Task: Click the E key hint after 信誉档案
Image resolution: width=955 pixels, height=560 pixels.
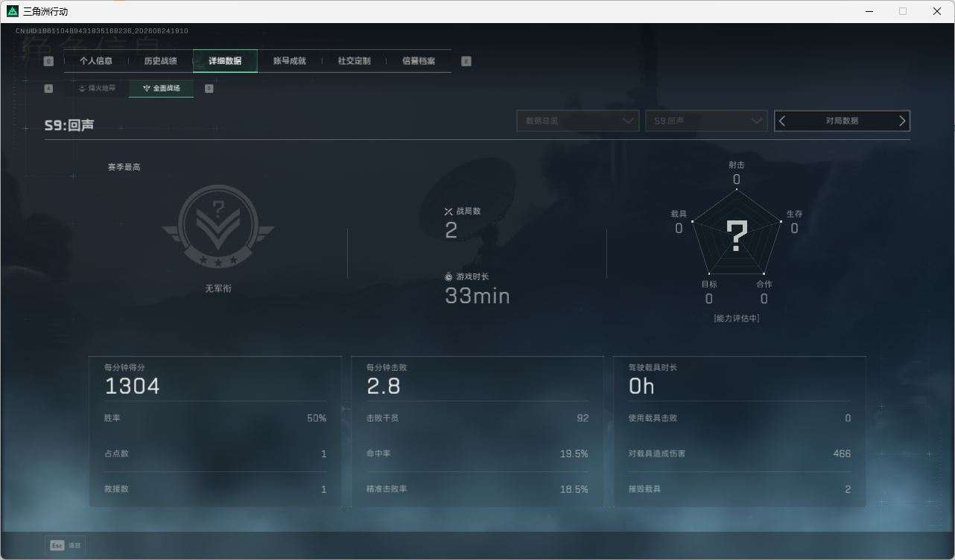Action: click(x=466, y=62)
